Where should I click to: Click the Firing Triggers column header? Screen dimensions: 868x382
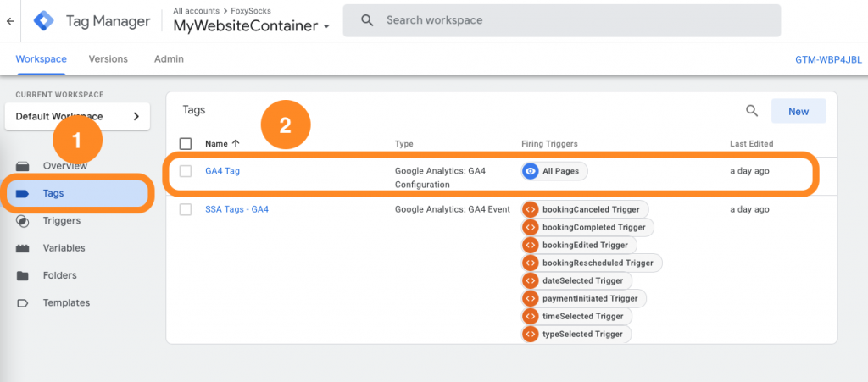[549, 144]
